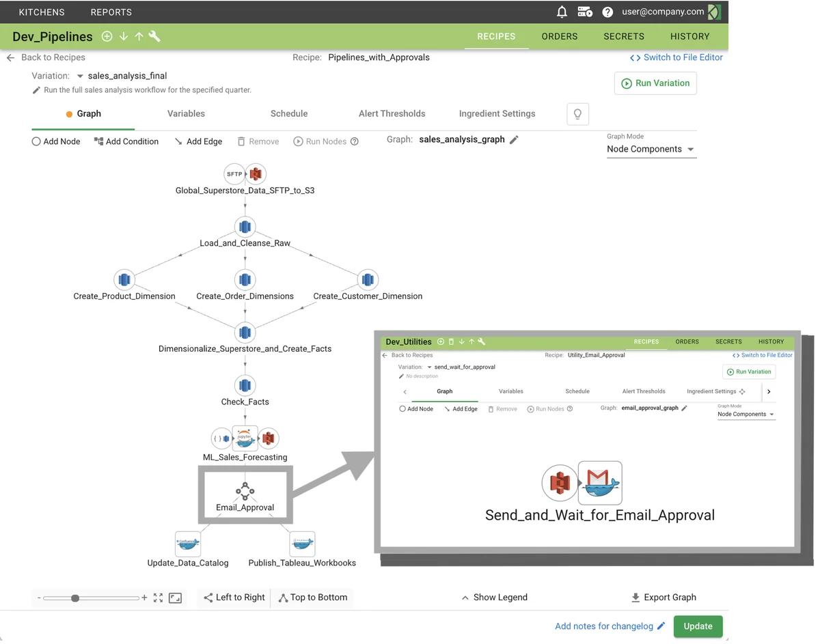Image resolution: width=820 pixels, height=644 pixels.
Task: Click the plus icon beside Dev_Pipelines
Action: point(107,36)
